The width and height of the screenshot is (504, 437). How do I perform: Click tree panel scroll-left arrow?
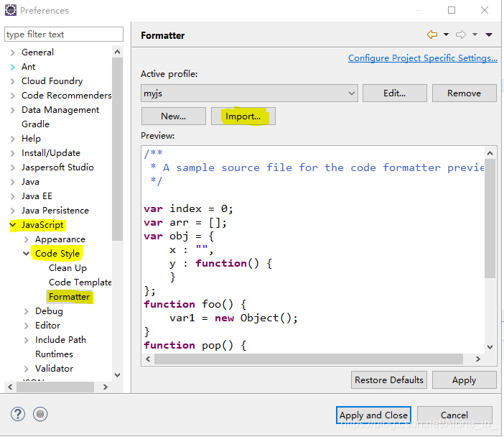click(10, 387)
